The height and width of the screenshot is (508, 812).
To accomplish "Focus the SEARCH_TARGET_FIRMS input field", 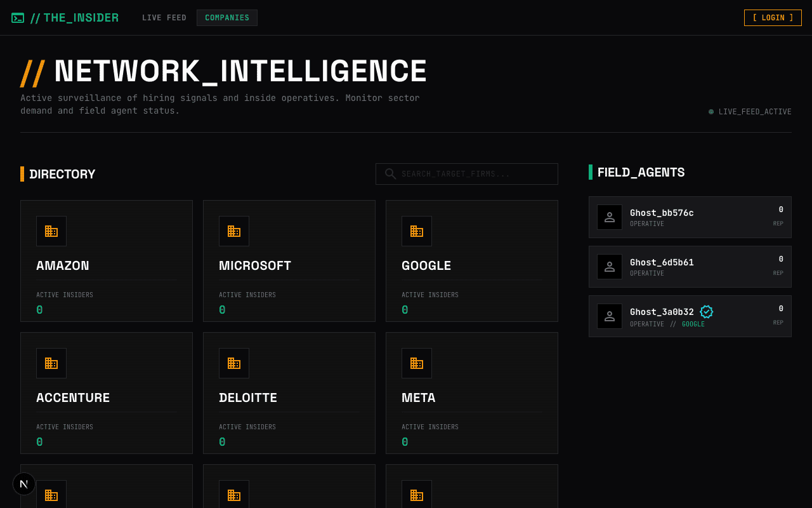I will click(467, 174).
